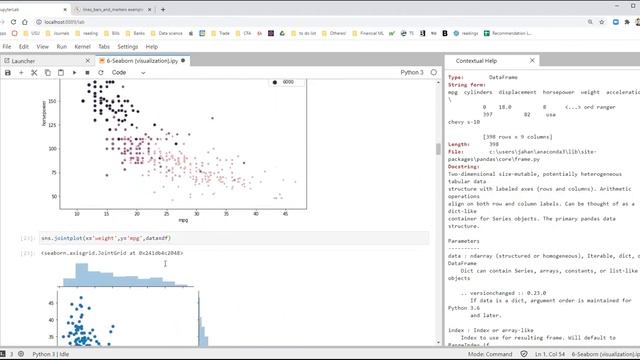Copy the selected cell icon

[x=48, y=73]
